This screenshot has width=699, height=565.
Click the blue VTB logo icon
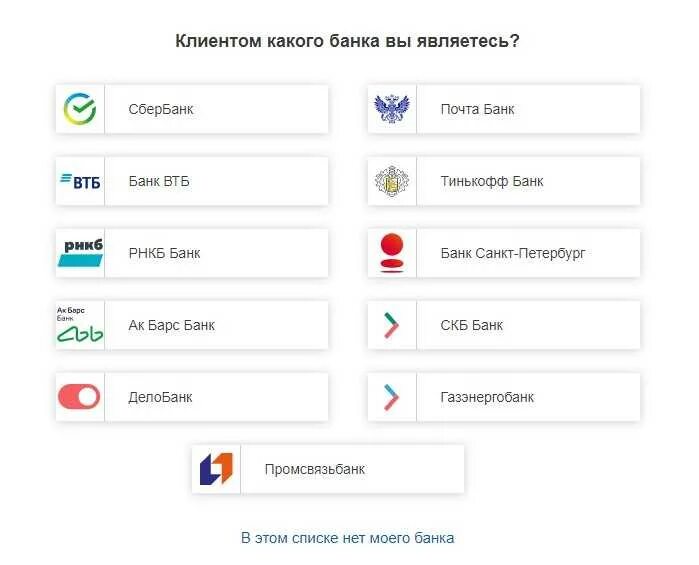[x=80, y=181]
